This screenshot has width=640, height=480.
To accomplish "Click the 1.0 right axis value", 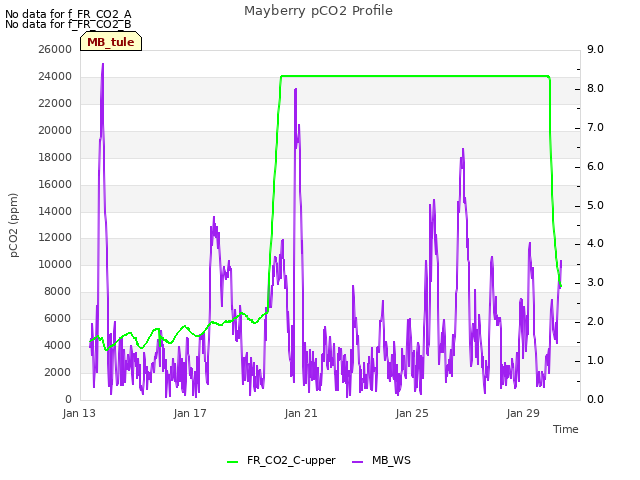I will tap(595, 360).
